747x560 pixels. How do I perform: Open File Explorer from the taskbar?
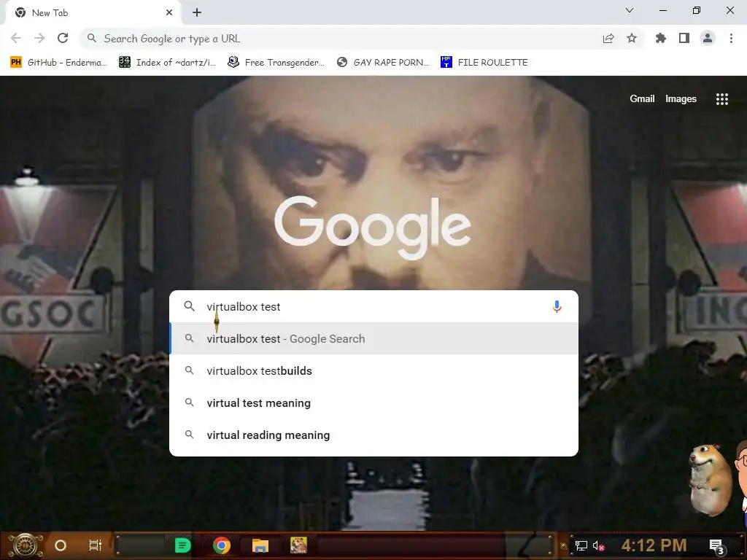[x=260, y=545]
